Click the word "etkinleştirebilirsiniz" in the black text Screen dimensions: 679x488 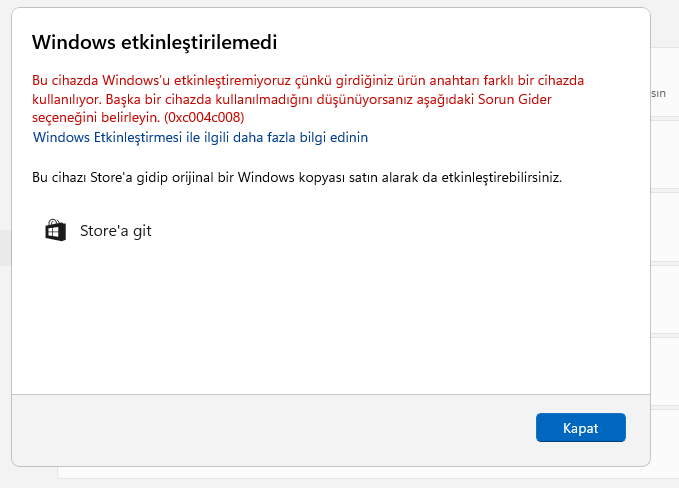click(501, 178)
